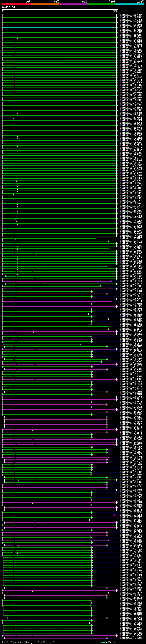Select the UniRef100_A7MY81 label
The image size is (146, 644).
[x=131, y=638]
